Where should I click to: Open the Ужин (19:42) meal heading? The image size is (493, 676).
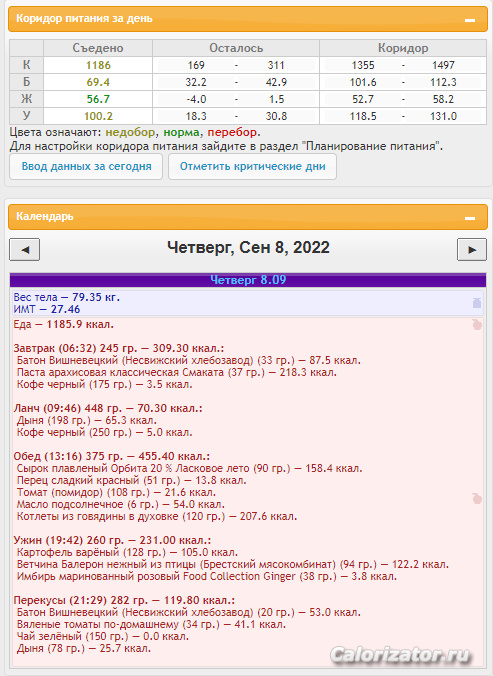coord(112,540)
